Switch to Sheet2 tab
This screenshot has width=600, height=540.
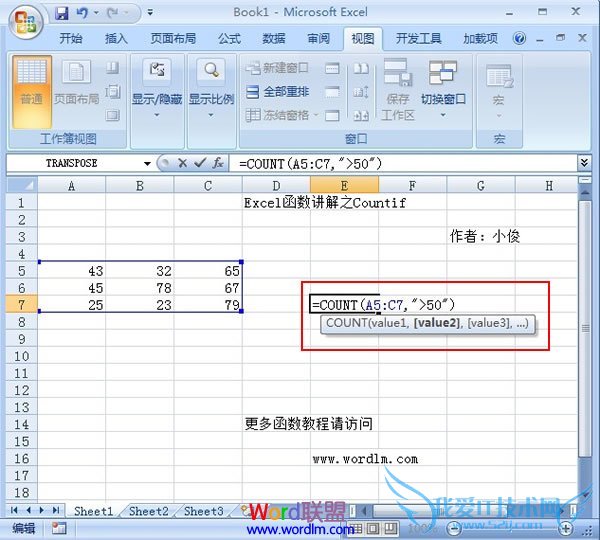tap(148, 511)
